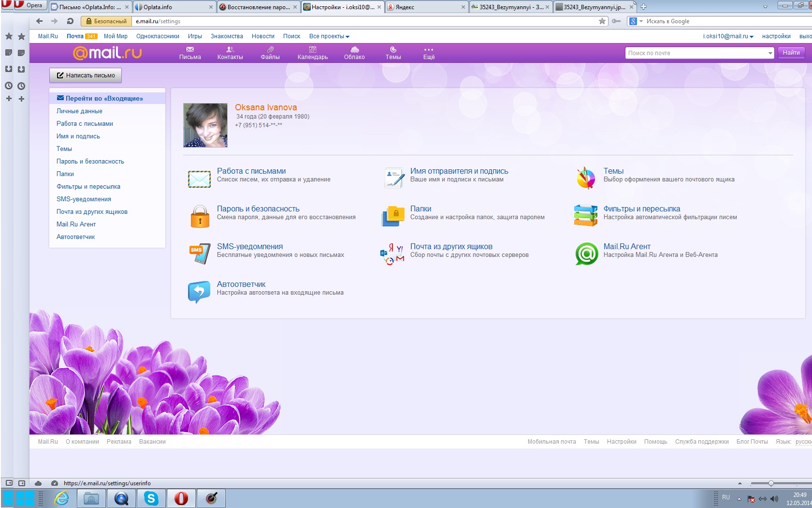Open the Темы color palette icon
812x508 pixels.
(586, 178)
